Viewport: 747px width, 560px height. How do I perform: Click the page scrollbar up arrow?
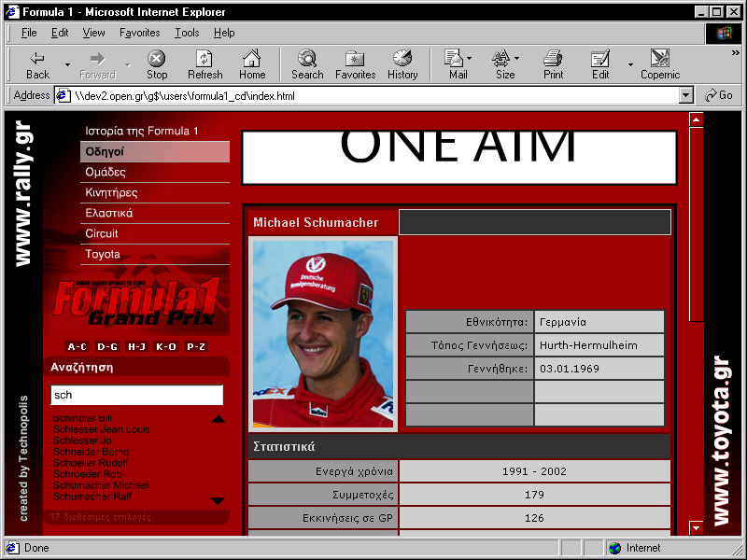click(x=696, y=119)
